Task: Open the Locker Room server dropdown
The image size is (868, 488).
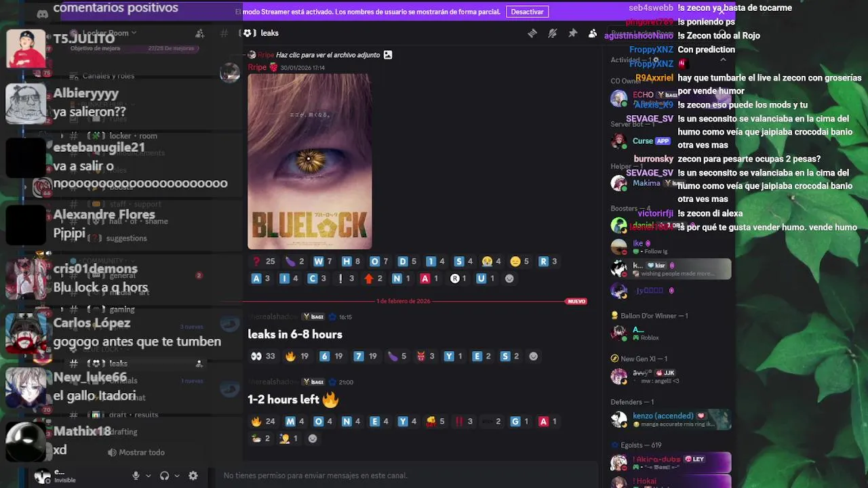Action: point(104,33)
